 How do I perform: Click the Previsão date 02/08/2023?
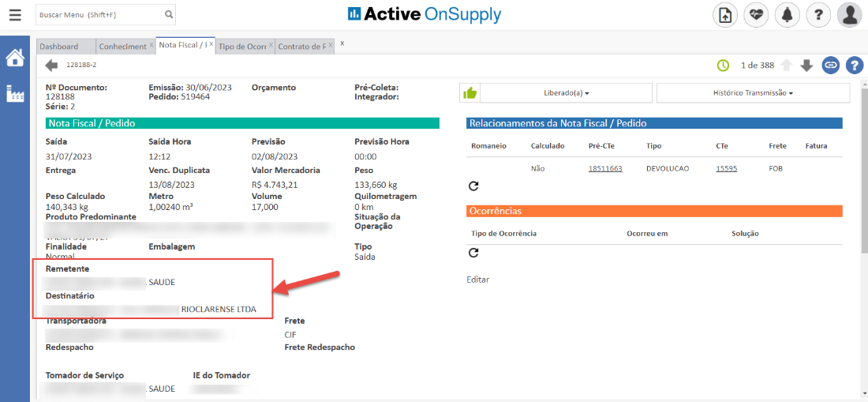[275, 156]
